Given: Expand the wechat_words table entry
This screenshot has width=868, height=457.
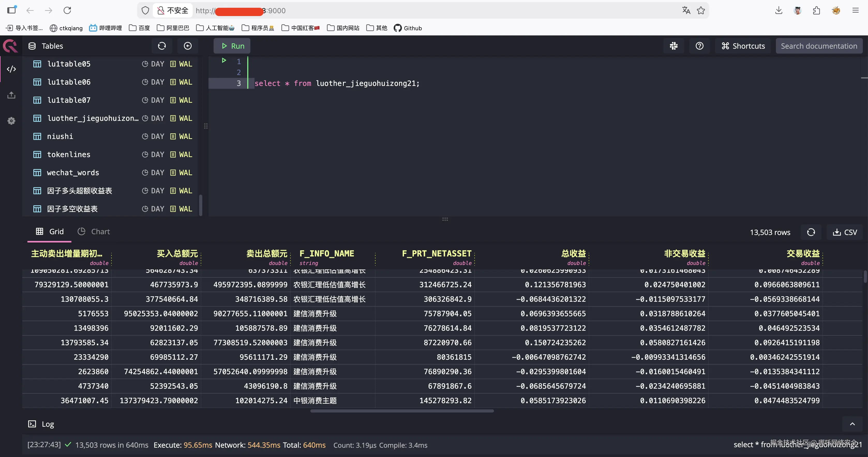Looking at the screenshot, I should (73, 173).
